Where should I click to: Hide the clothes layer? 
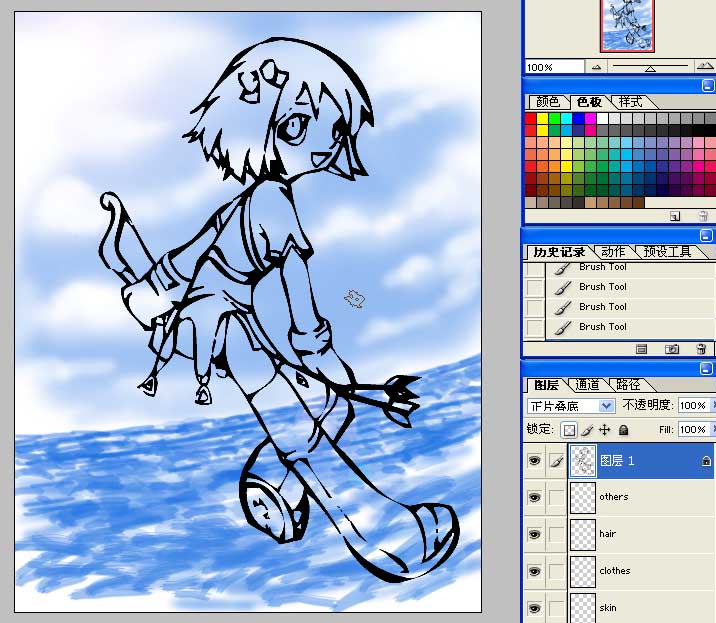(534, 571)
